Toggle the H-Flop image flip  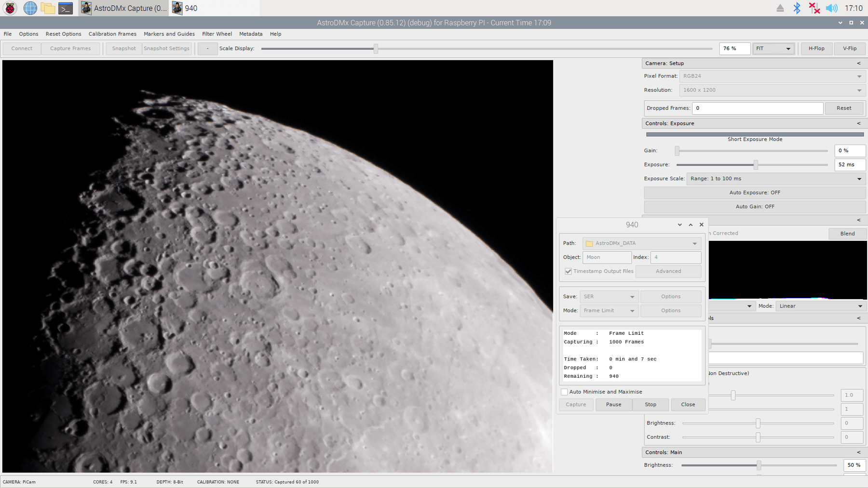(816, 48)
